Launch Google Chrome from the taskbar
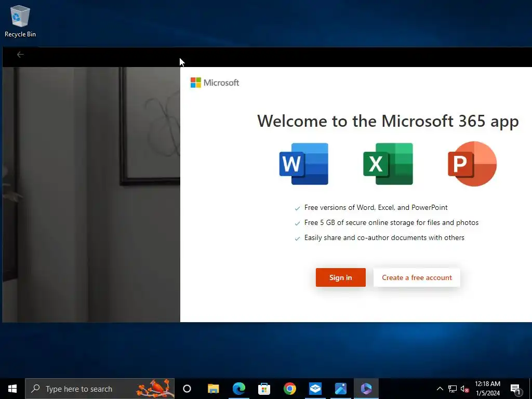532x399 pixels. 290,389
